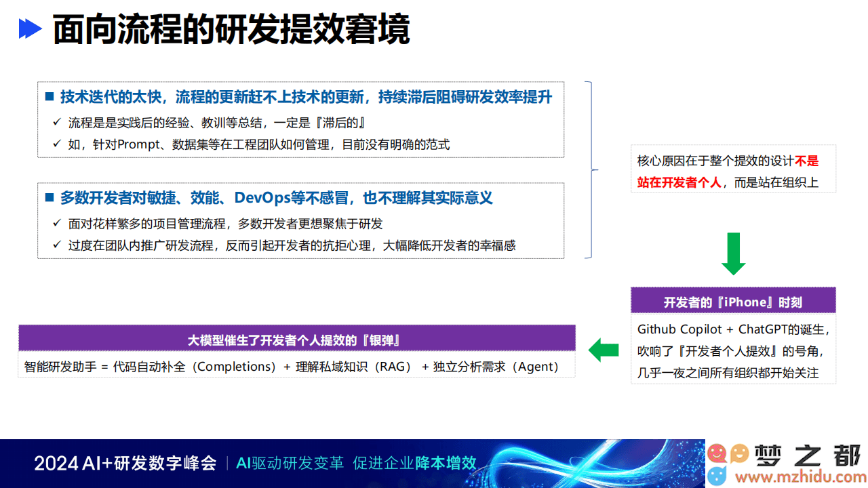Click the line 几乎一夜之间所有组织都开始关注

(x=728, y=373)
